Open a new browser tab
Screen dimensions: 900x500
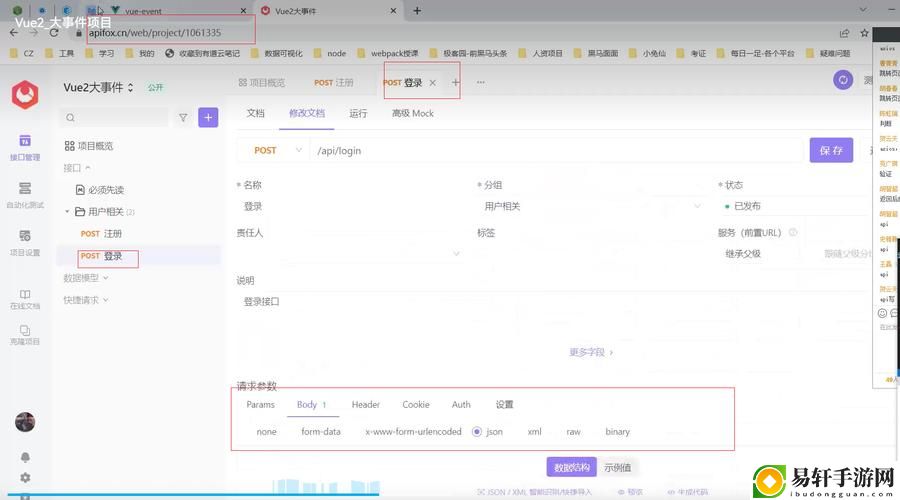(x=417, y=11)
